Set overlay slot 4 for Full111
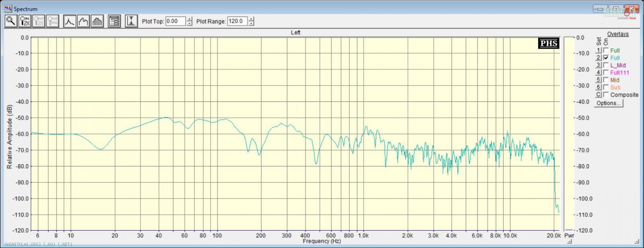The height and width of the screenshot is (248, 644). [x=599, y=72]
